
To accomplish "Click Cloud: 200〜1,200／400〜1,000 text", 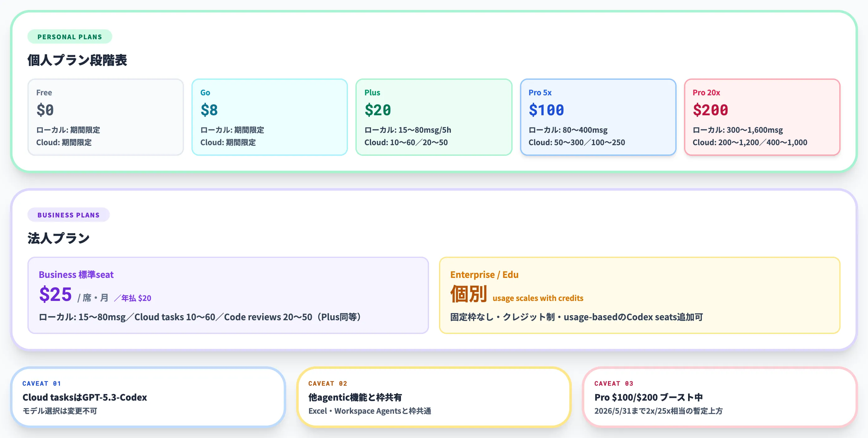I will (750, 142).
